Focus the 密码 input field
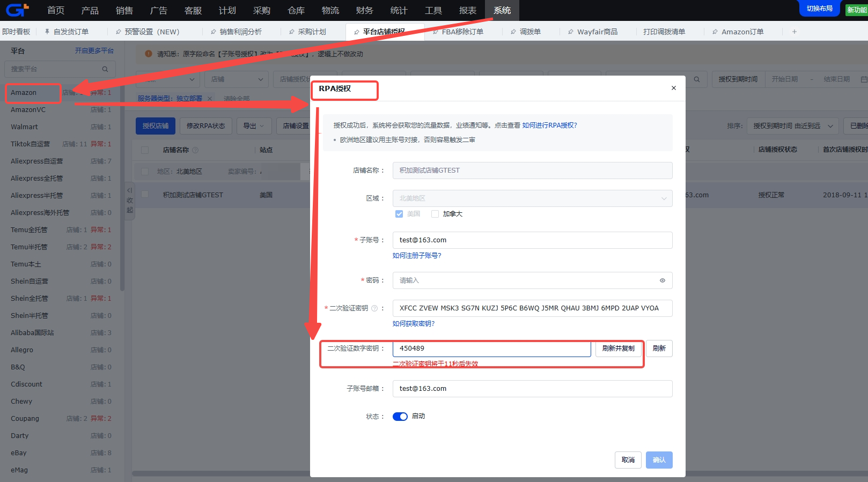This screenshot has width=868, height=482. pyautogui.click(x=533, y=280)
